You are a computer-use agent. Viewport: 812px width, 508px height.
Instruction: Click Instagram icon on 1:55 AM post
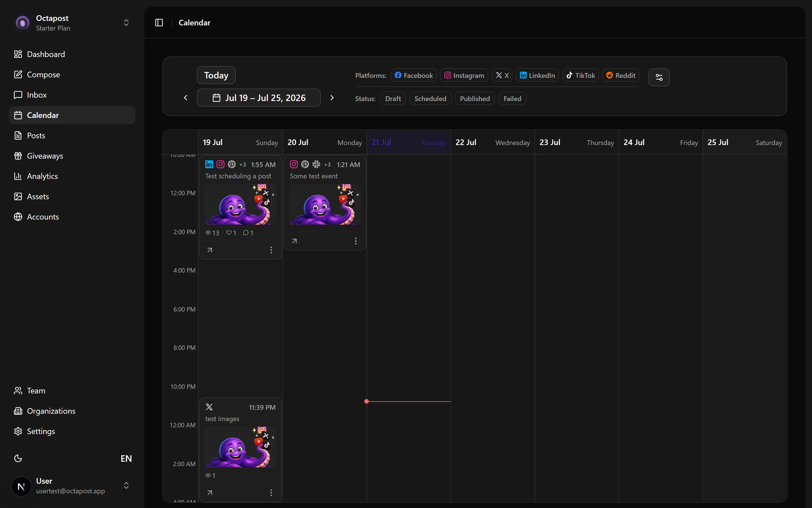[220, 164]
